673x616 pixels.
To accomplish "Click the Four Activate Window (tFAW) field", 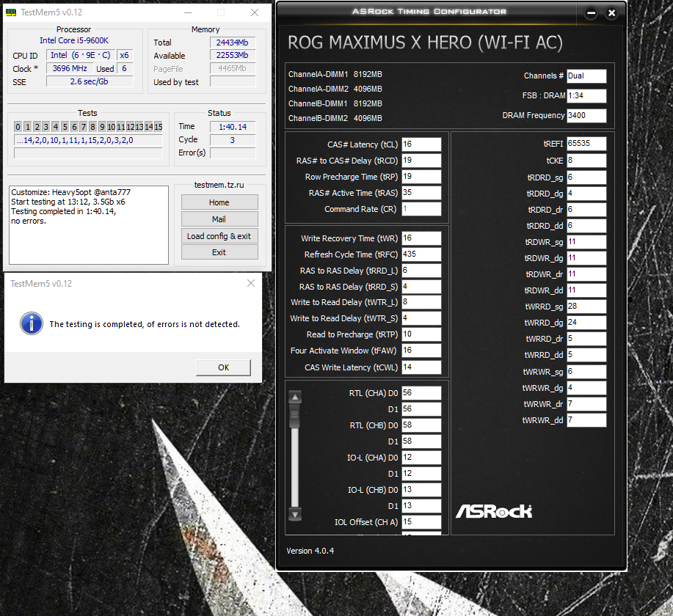I will click(x=421, y=351).
